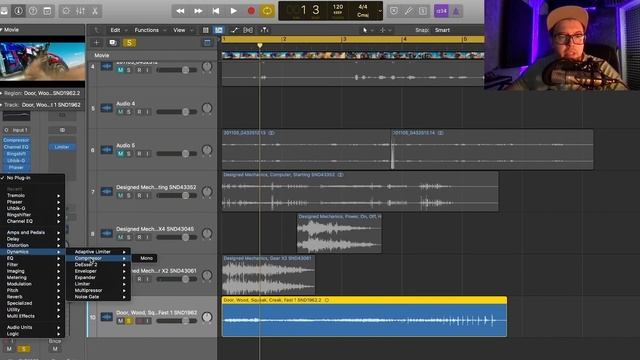Screen dimensions: 640x360
Task: Open the Tremolo recent plug-in submenu
Action: (32, 196)
